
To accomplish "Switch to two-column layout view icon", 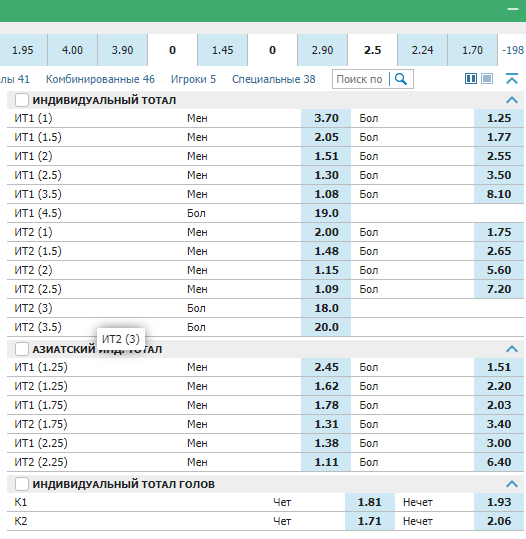I will coord(471,79).
